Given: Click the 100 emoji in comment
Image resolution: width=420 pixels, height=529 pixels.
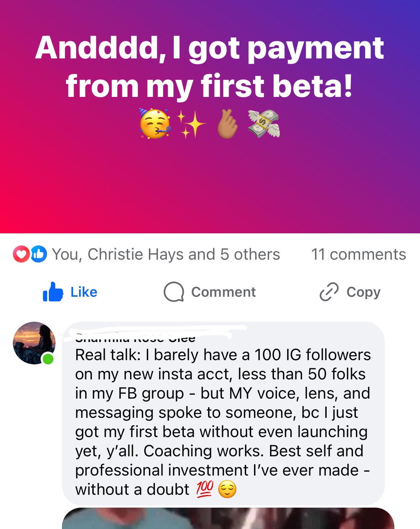Looking at the screenshot, I should point(205,489).
